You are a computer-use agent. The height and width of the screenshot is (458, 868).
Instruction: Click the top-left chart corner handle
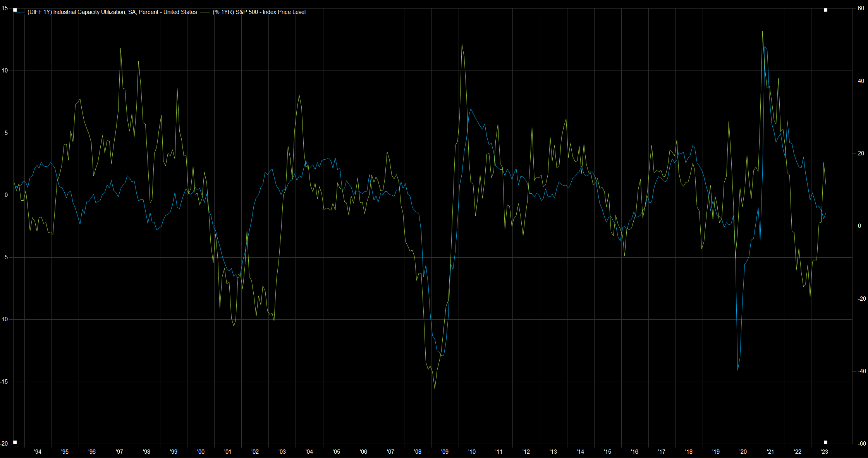(15, 10)
